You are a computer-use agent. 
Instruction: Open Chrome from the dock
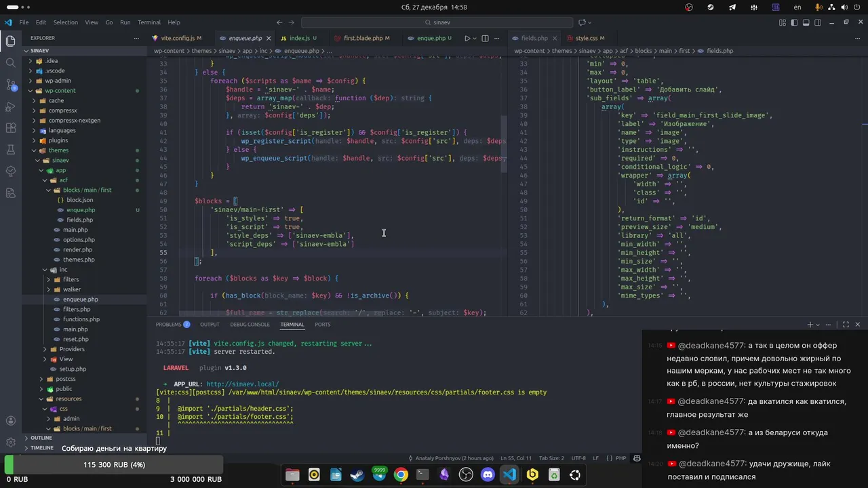tap(401, 474)
